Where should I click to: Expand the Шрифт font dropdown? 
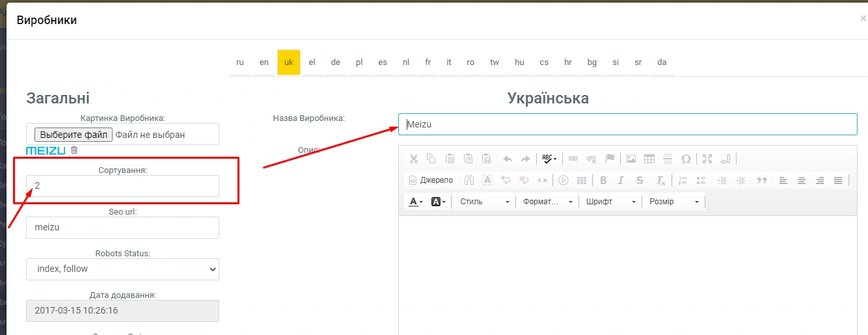click(x=610, y=202)
